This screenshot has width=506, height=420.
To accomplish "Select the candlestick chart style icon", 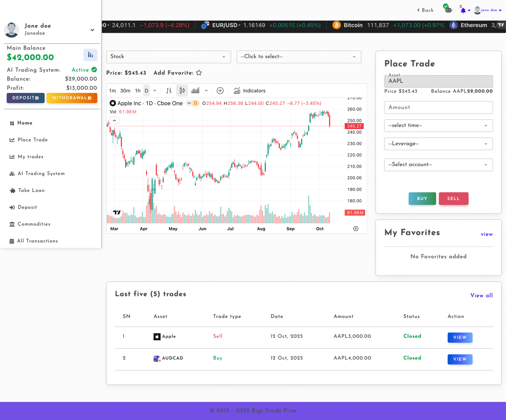I will (182, 91).
